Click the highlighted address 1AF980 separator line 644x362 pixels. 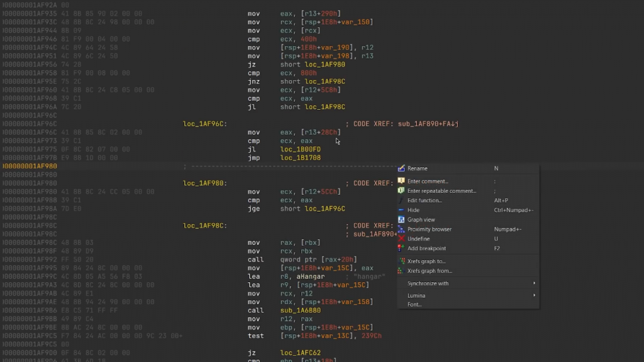[x=30, y=167]
